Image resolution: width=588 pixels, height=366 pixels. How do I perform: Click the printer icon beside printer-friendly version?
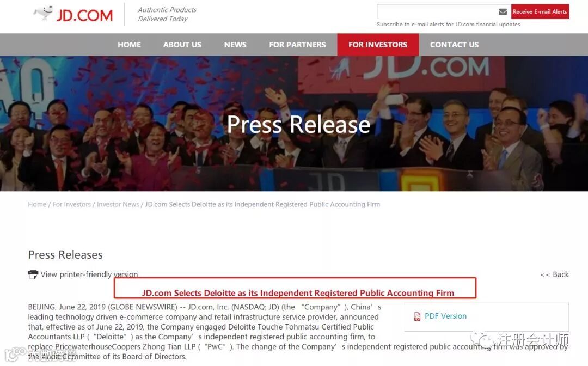(x=33, y=274)
